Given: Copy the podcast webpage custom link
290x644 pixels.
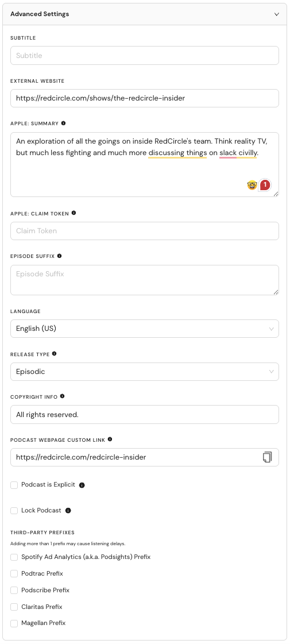Looking at the screenshot, I should click(268, 457).
